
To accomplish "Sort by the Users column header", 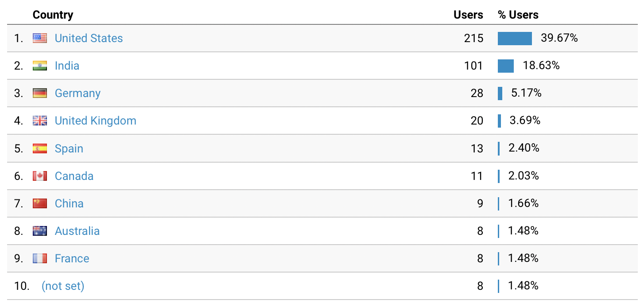I will click(x=468, y=15).
